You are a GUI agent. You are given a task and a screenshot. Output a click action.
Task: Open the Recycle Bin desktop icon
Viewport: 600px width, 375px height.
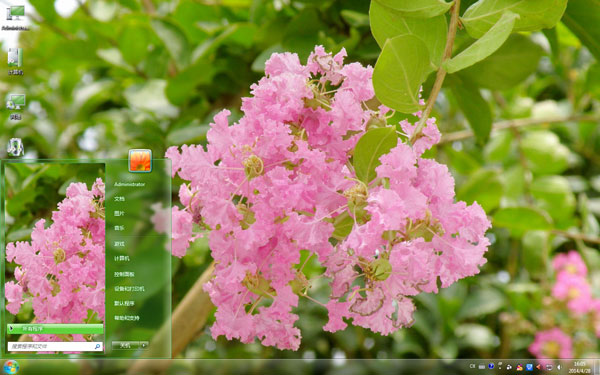point(15,147)
